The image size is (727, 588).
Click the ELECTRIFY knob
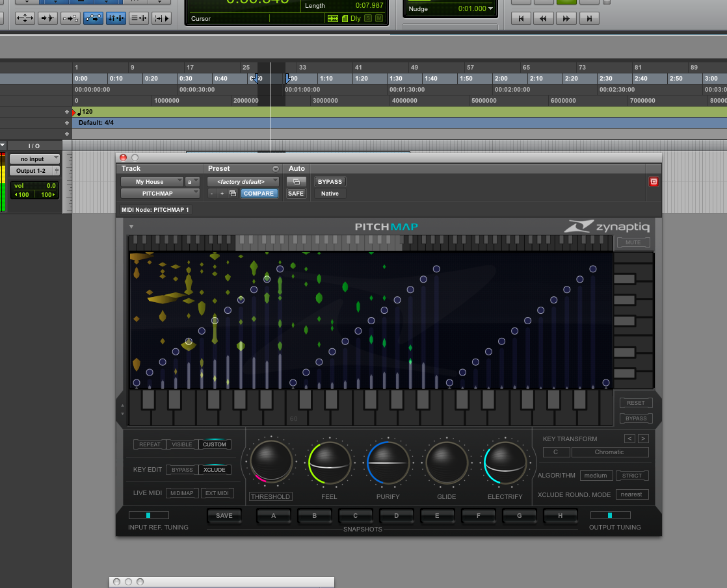[505, 463]
